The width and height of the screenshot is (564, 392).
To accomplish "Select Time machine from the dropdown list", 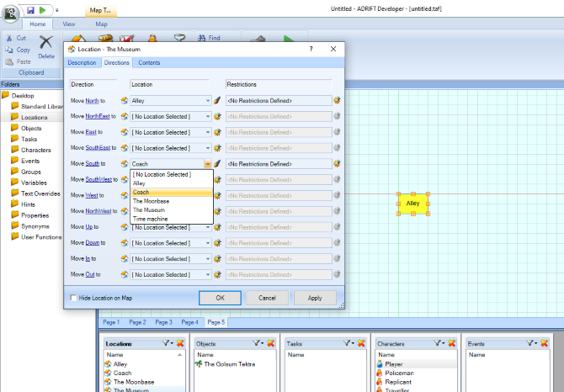I will [151, 219].
